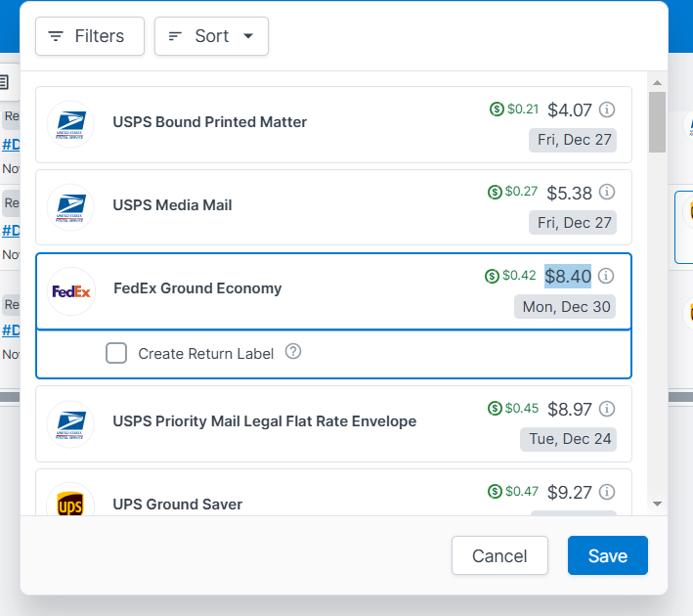Screen dimensions: 693x616
Task: Click Fri, Dec 27 date for Bound Printed Matter
Action: (x=573, y=140)
